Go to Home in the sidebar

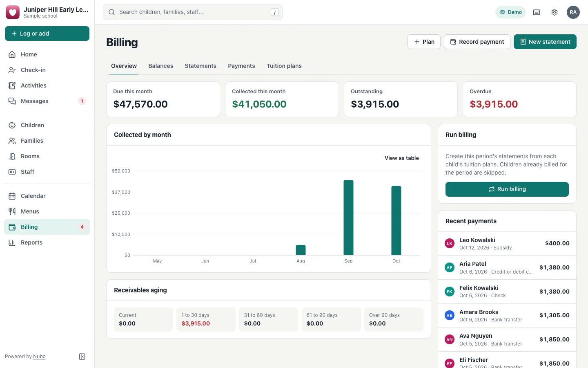pos(47,54)
